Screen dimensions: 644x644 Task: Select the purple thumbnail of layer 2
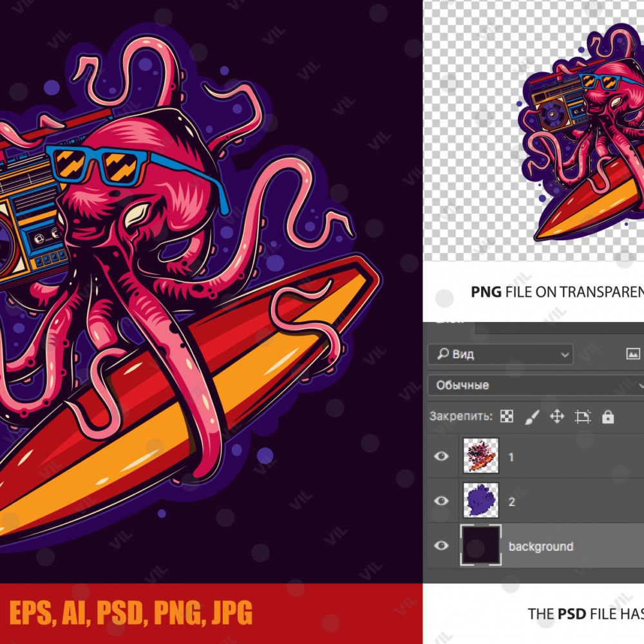481,500
